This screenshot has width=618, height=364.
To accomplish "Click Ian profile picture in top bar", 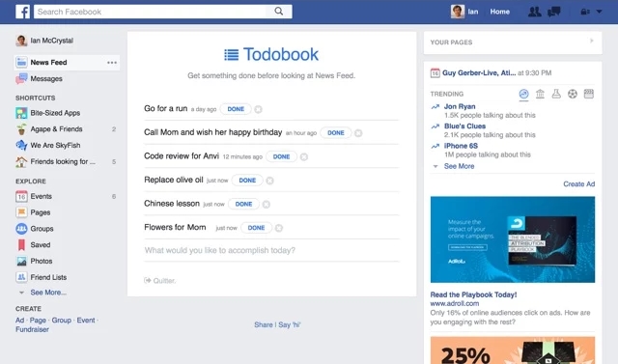I will click(x=457, y=12).
